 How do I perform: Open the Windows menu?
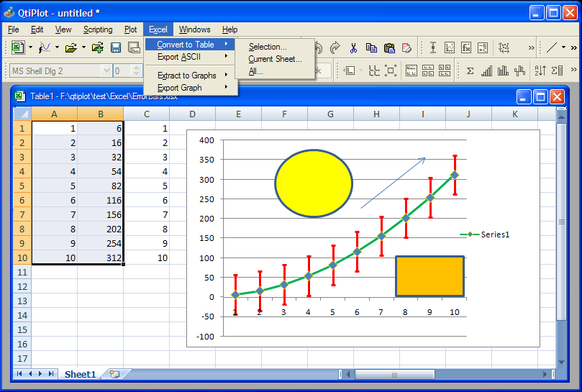[194, 29]
